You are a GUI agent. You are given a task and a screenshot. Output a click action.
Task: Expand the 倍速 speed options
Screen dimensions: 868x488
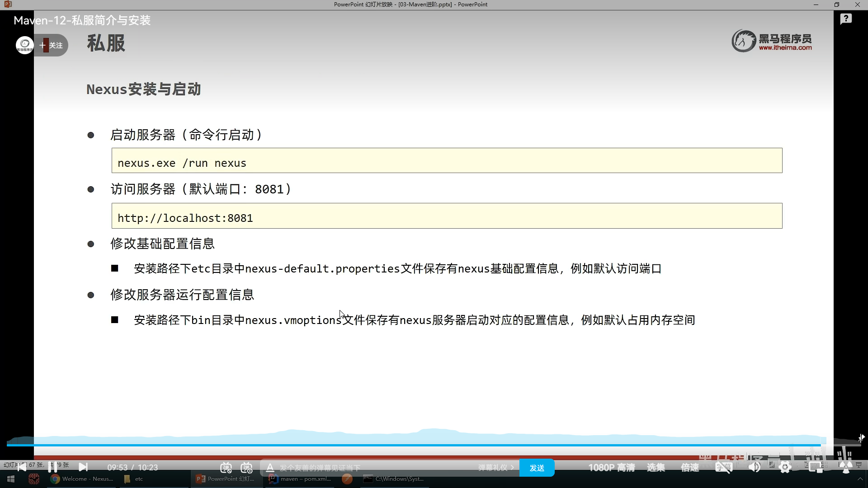pos(690,468)
